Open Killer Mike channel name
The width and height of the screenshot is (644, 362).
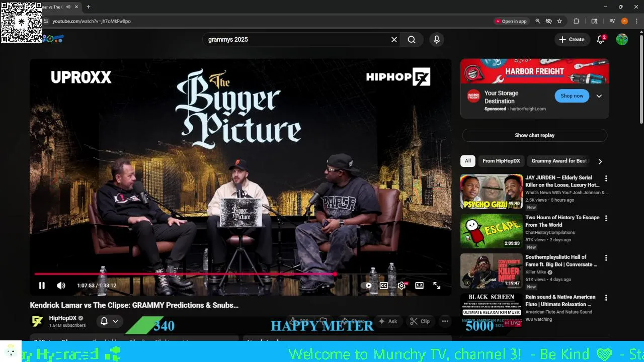535,272
